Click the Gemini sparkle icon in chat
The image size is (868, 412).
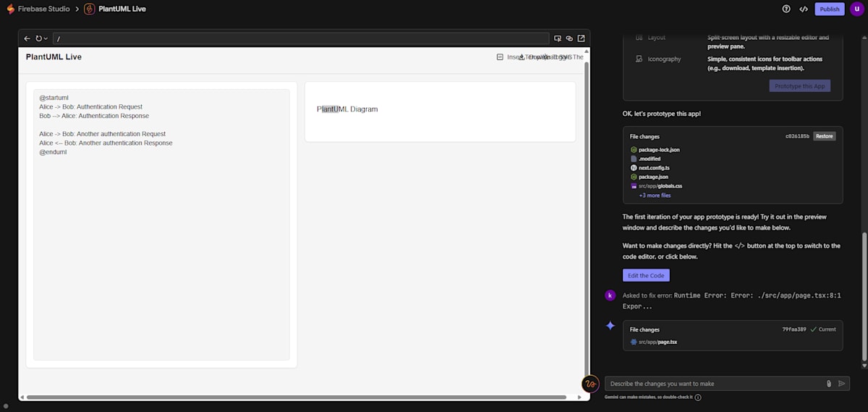point(610,326)
